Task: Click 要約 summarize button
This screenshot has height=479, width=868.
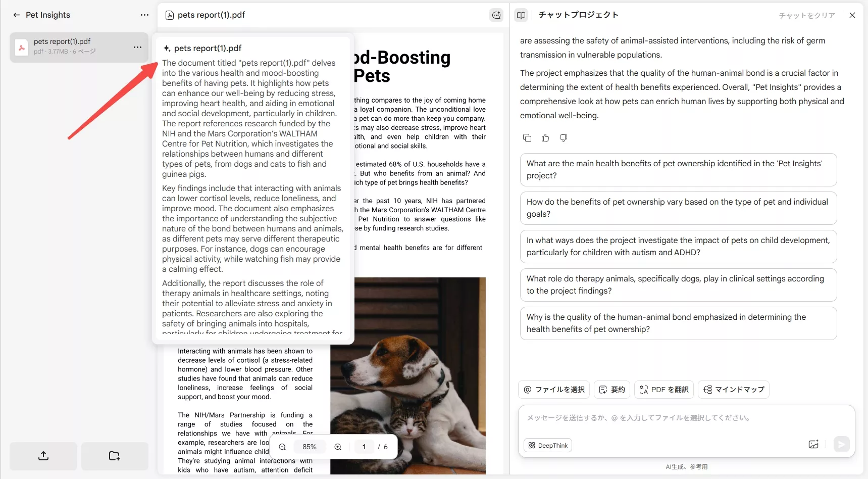Action: pos(612,390)
